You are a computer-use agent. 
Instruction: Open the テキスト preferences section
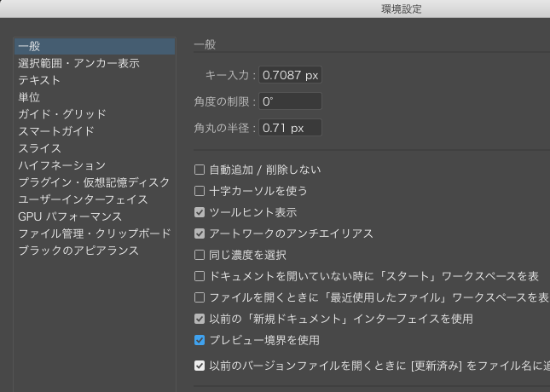point(95,80)
